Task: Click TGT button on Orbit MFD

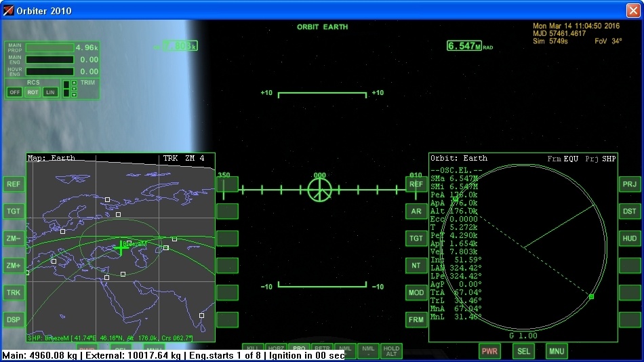Action: point(416,239)
